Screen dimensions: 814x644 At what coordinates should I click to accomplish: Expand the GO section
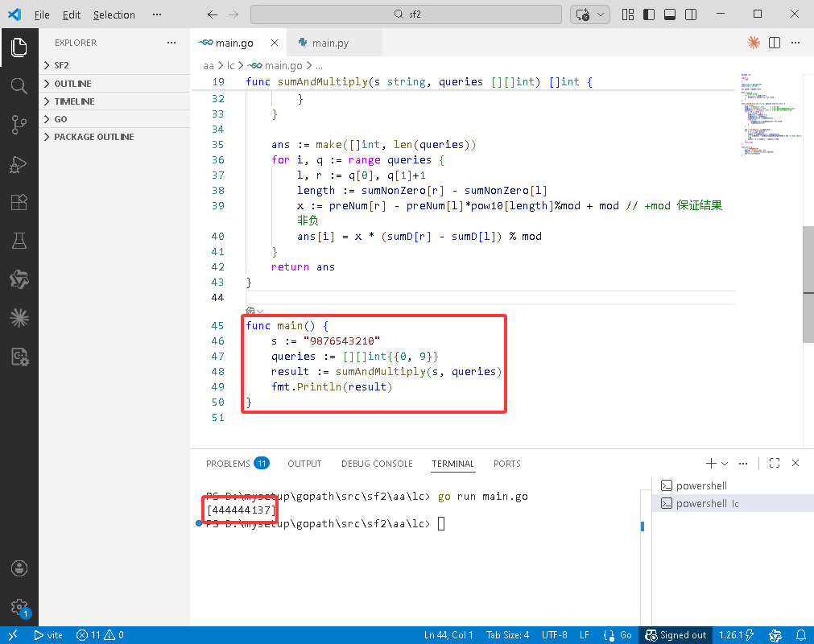click(x=114, y=119)
